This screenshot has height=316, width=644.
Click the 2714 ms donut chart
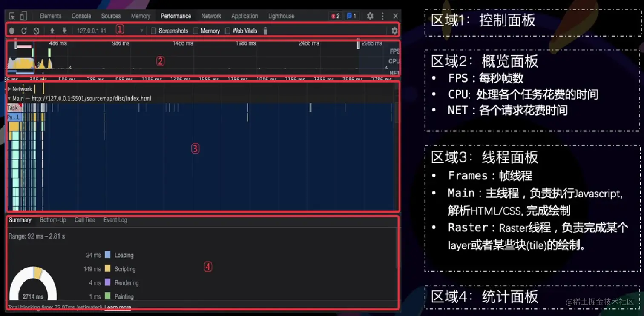point(33,283)
